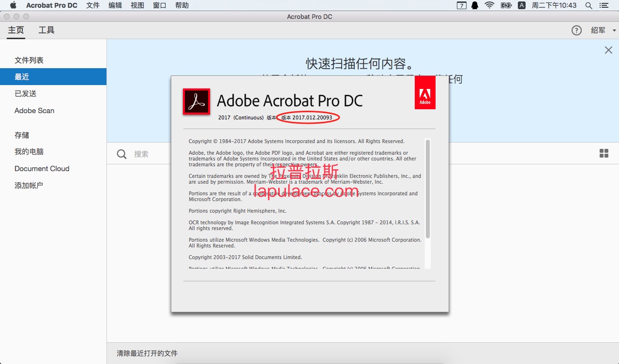Expand the 绍军 account dropdown
This screenshot has height=364, width=619.
click(x=604, y=30)
